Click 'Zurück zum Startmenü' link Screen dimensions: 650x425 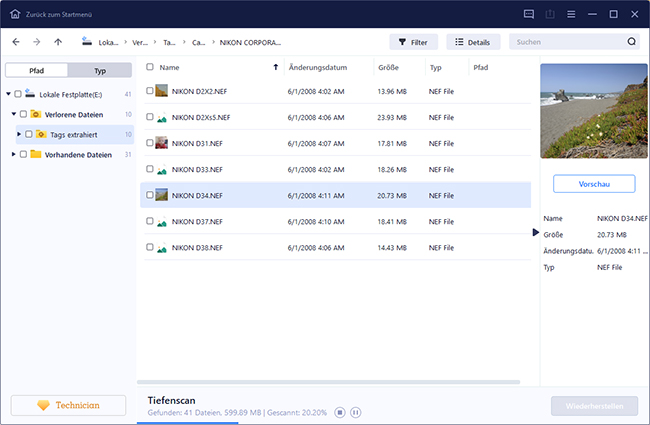(x=59, y=15)
